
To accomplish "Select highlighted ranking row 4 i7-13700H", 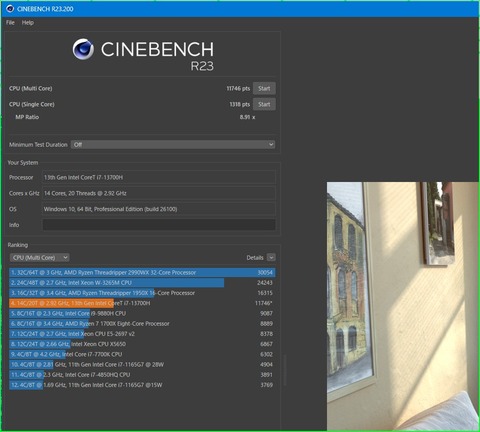I will point(142,303).
